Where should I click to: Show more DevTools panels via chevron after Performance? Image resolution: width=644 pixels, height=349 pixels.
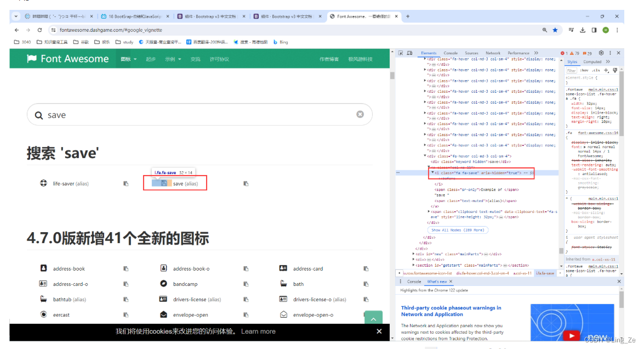click(x=536, y=53)
